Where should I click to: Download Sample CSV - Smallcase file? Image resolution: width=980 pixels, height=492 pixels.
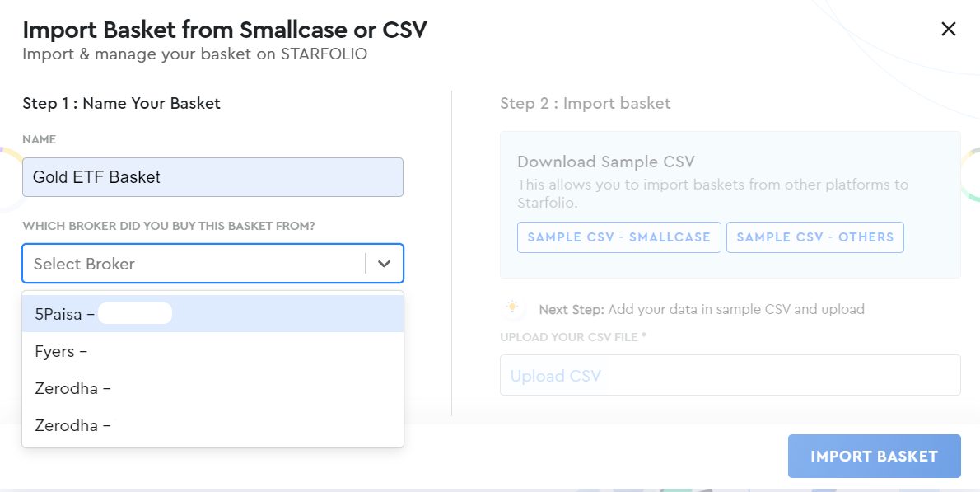(618, 237)
